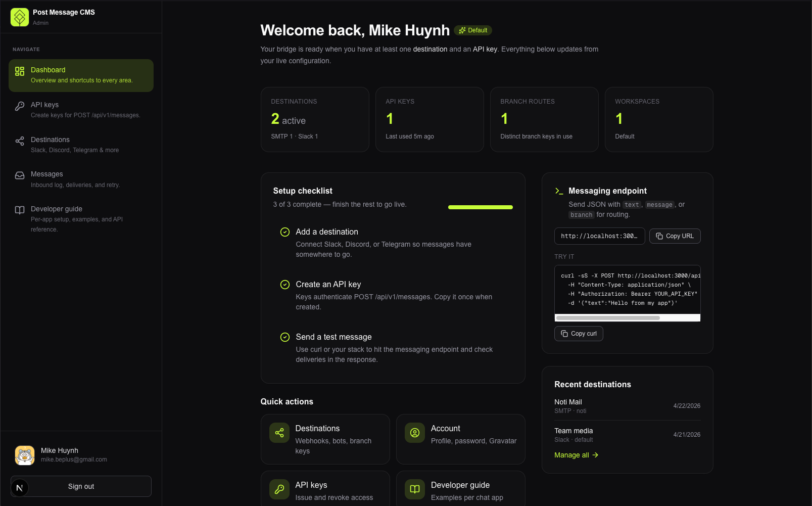The height and width of the screenshot is (506, 812).
Task: Click the API Keys stat card
Action: [x=429, y=119]
